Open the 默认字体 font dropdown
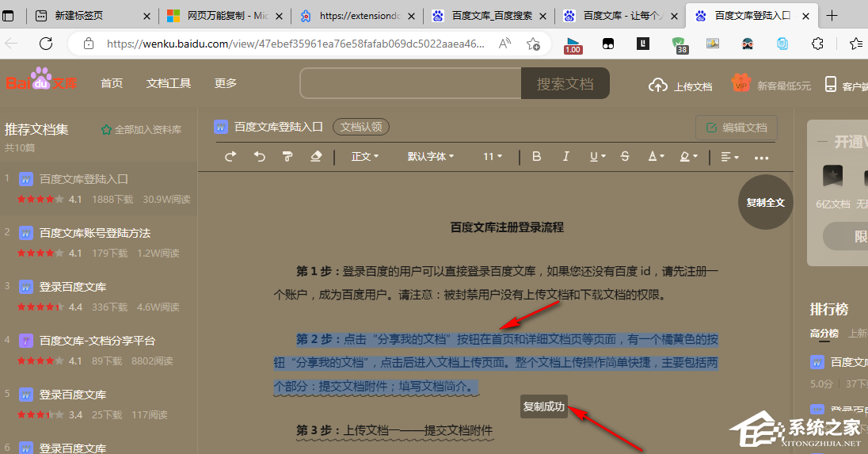 tap(431, 157)
